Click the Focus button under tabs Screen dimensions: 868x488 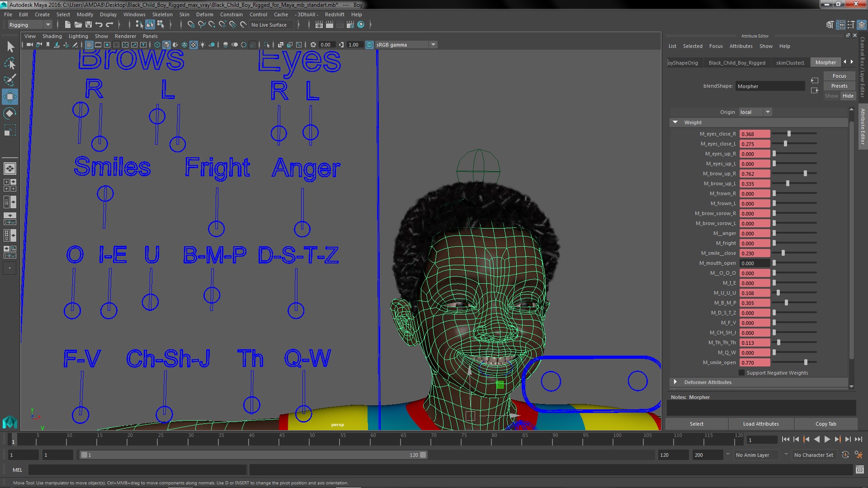[x=839, y=76]
